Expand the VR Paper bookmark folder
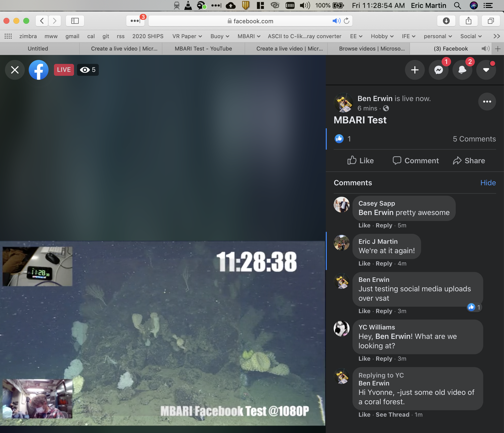Screen dimensions: 504x433 [187, 36]
